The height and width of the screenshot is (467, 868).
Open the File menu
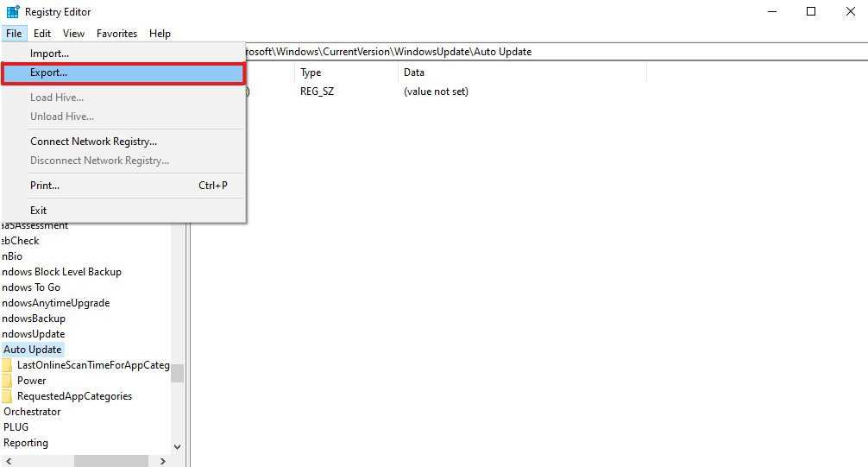14,34
